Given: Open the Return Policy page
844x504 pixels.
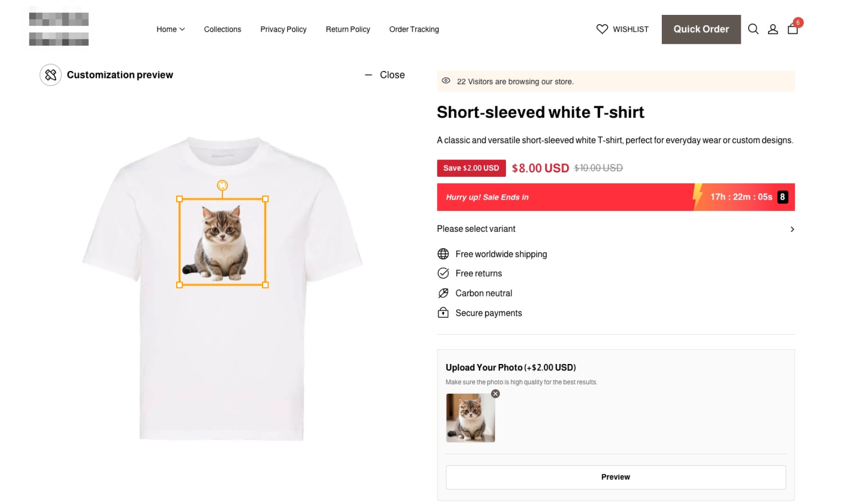Looking at the screenshot, I should coord(348,29).
